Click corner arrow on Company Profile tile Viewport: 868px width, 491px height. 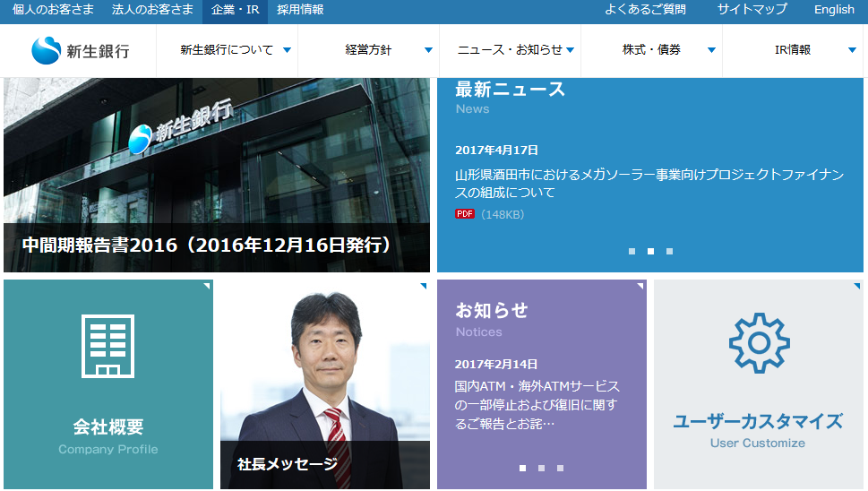[207, 286]
